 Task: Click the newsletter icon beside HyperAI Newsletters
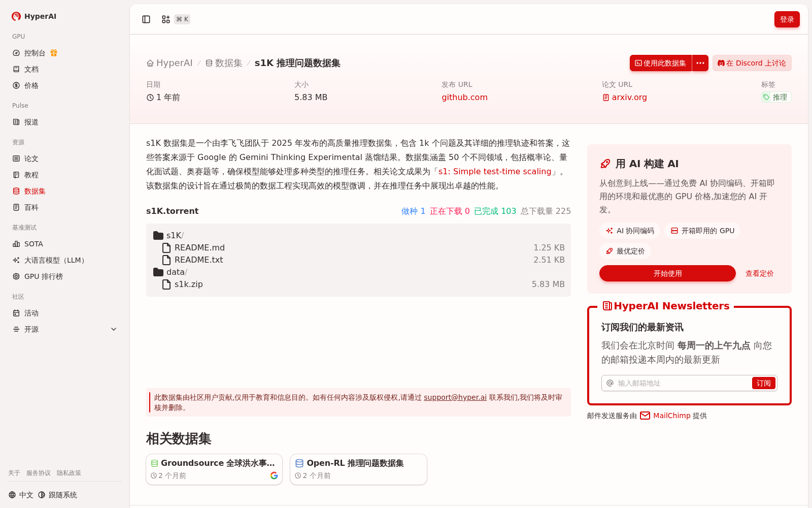click(x=607, y=306)
